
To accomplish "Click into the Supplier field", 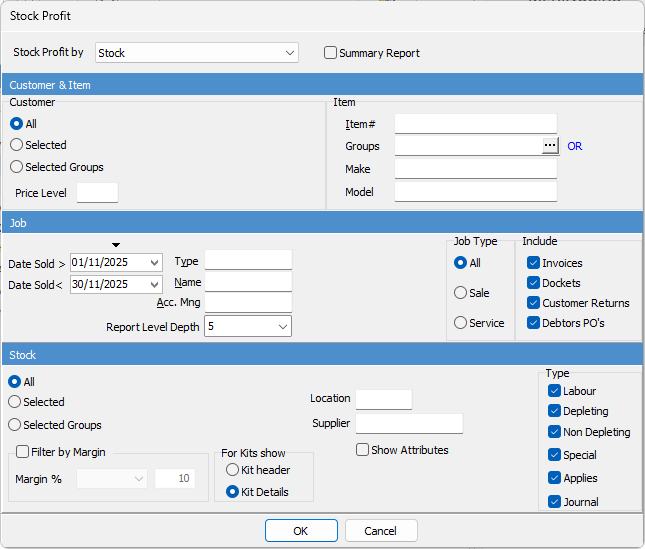I will (409, 424).
